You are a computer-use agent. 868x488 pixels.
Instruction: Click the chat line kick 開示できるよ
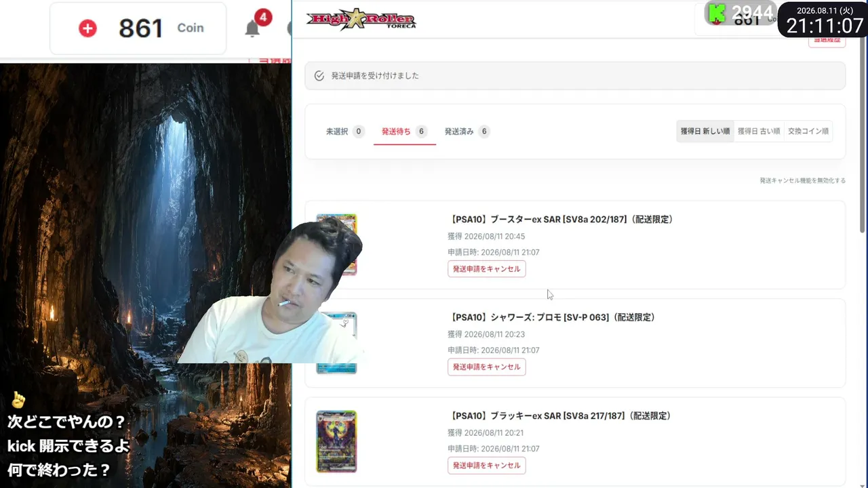[x=68, y=446]
